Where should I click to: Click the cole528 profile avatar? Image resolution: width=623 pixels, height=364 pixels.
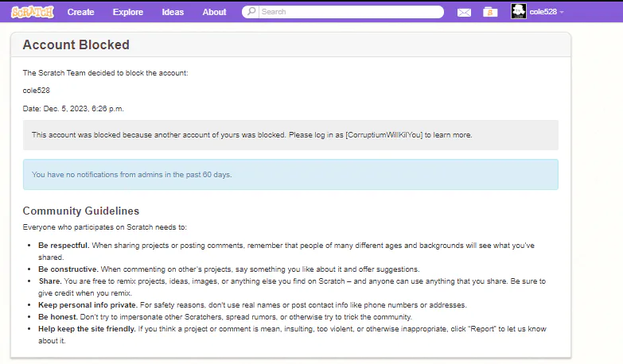tap(518, 11)
